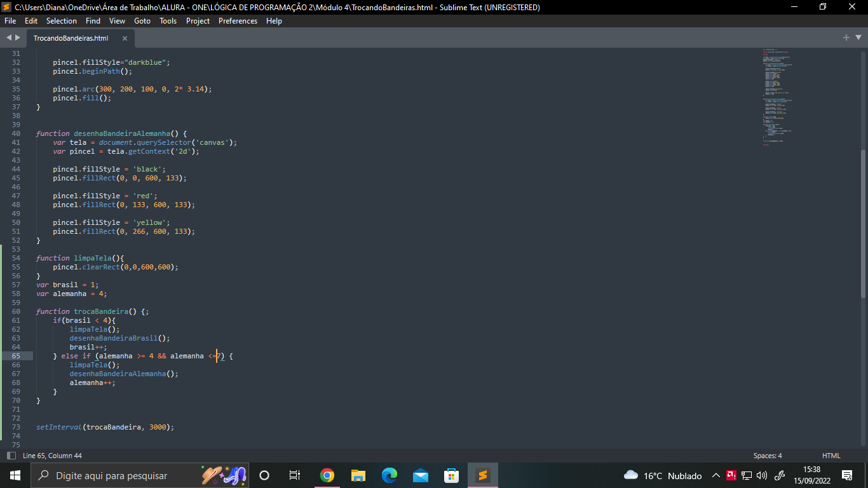Click line number 73 in gutter
The width and height of the screenshot is (868, 488).
pos(16,427)
